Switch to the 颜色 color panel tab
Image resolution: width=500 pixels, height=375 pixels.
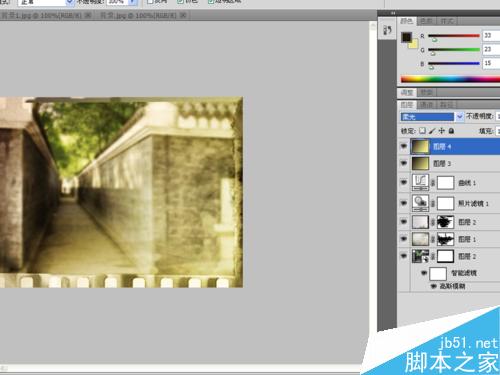point(407,21)
